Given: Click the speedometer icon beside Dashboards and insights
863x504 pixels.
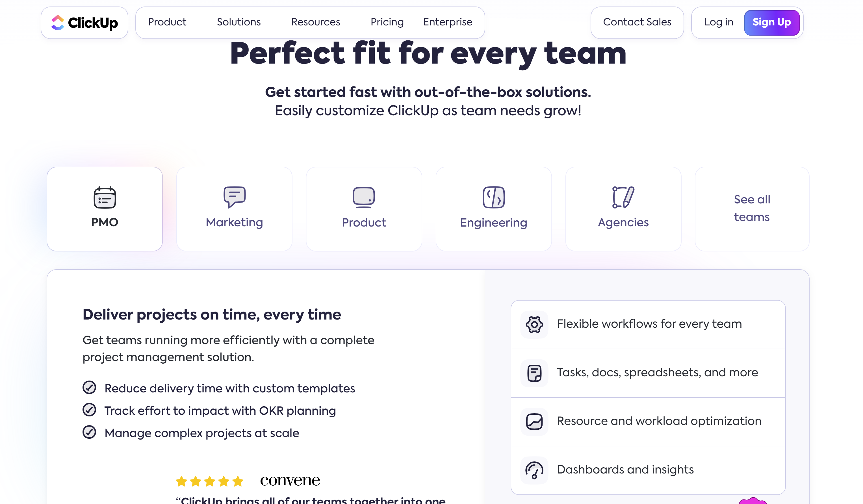Looking at the screenshot, I should [534, 470].
